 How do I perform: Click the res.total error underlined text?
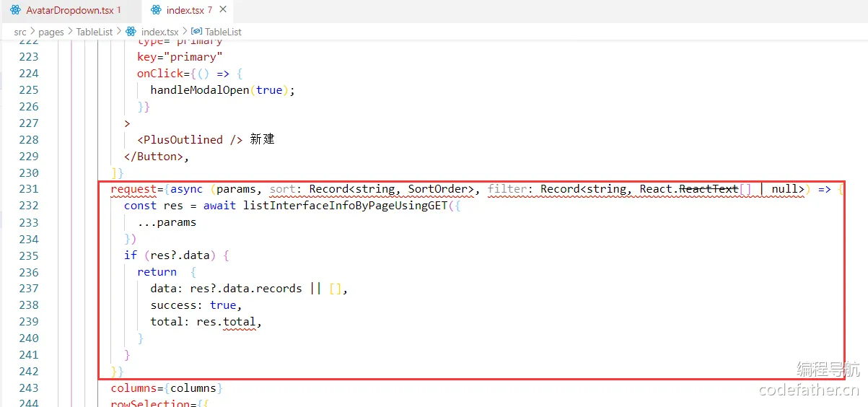point(226,322)
